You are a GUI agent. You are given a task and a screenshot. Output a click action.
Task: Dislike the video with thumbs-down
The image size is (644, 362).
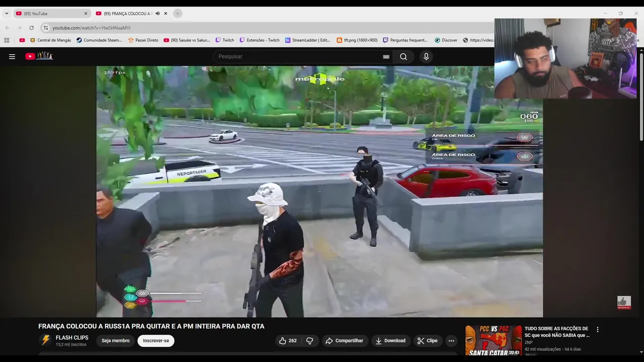click(x=310, y=340)
